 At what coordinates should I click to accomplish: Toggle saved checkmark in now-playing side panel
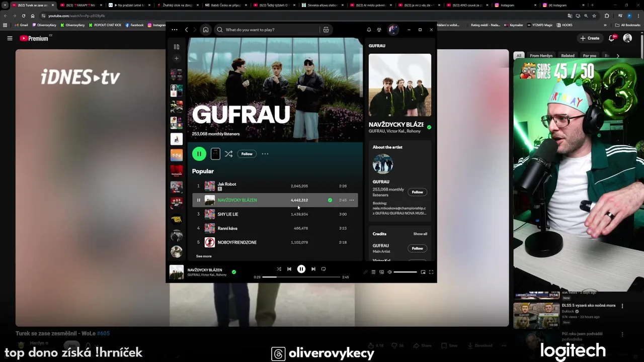(x=429, y=127)
